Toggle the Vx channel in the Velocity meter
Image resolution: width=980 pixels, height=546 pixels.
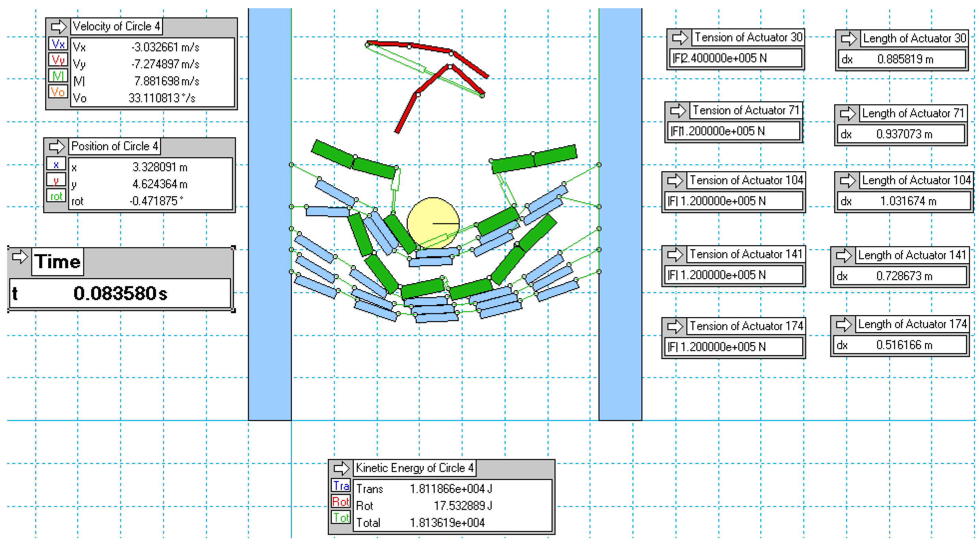[x=58, y=44]
